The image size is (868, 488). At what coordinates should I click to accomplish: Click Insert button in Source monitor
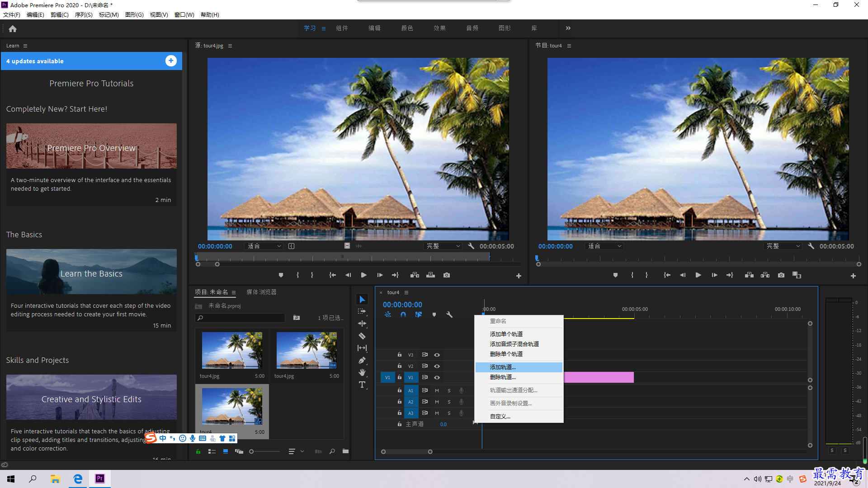point(415,275)
